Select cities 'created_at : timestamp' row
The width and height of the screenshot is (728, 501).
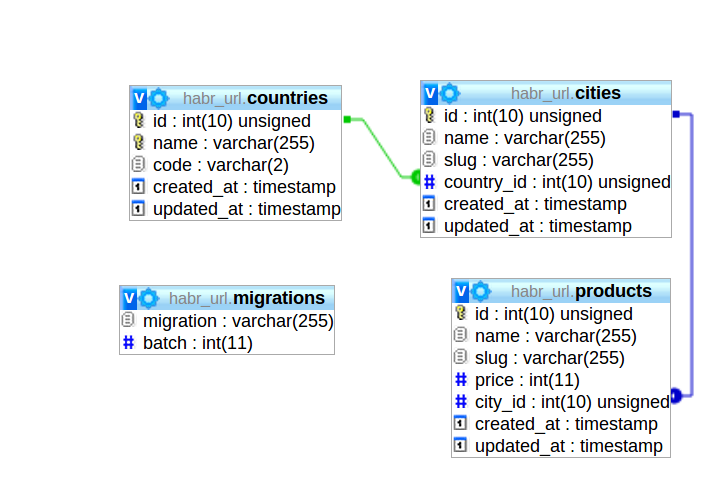tap(546, 204)
